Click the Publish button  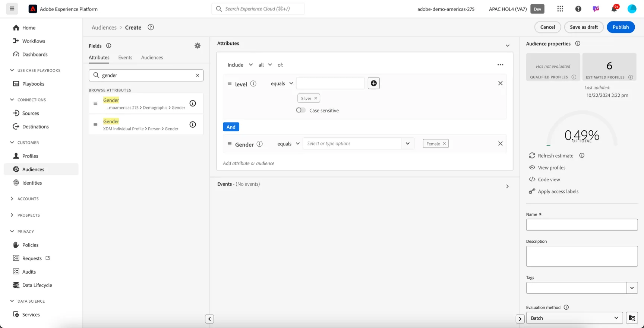click(621, 27)
